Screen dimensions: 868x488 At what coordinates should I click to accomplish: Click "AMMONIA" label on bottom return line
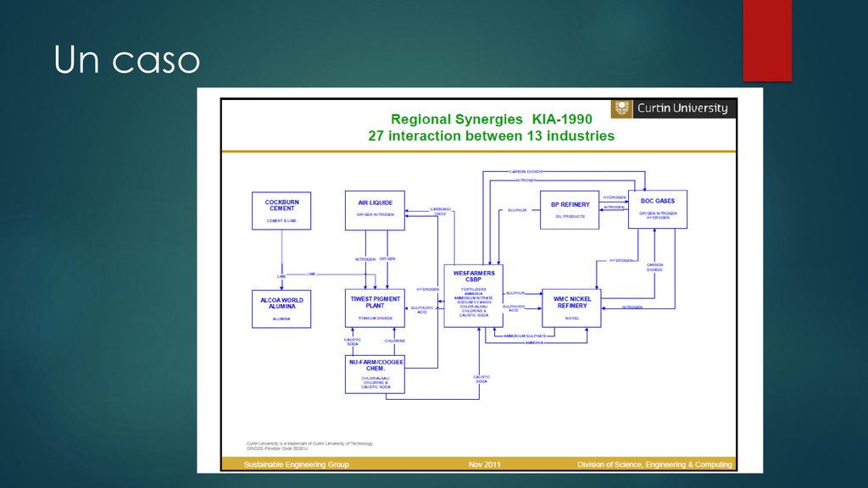pyautogui.click(x=534, y=343)
